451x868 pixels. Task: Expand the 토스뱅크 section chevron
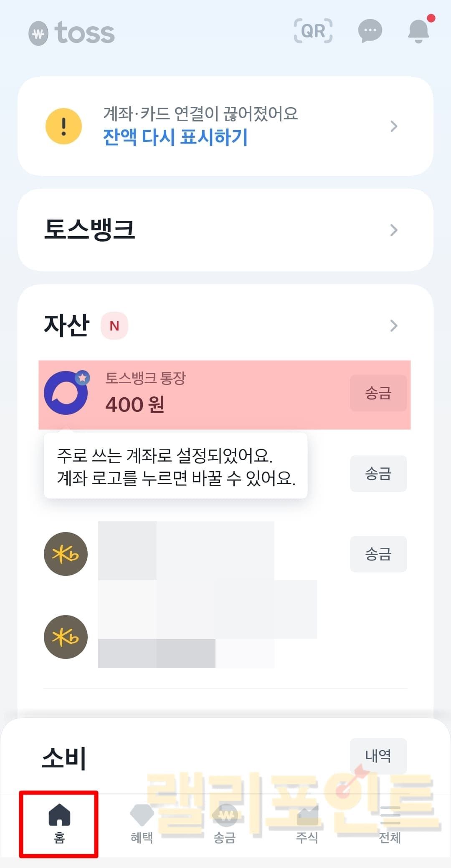(x=393, y=230)
